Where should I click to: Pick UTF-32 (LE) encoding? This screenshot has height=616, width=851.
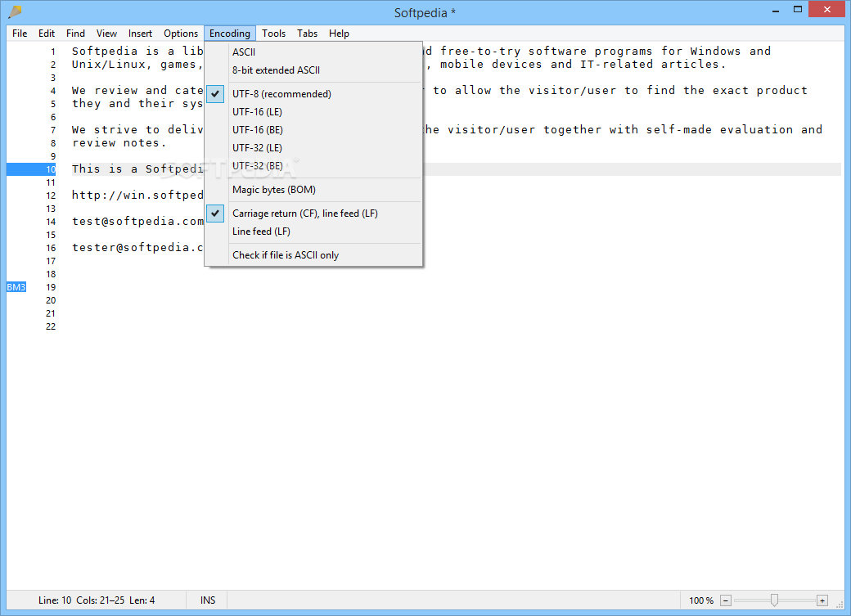313,147
